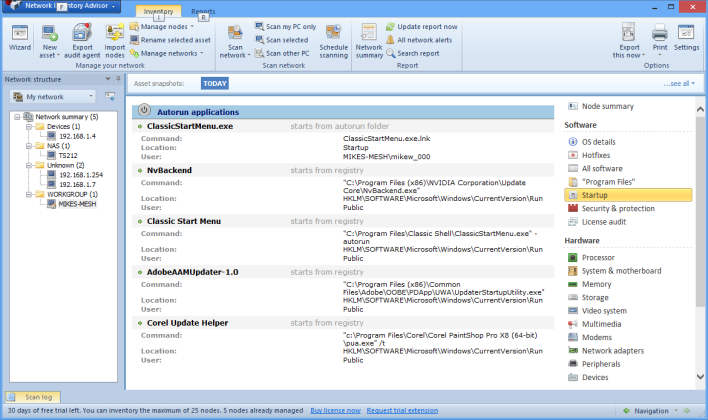Switch to the Reports tab
Viewport: 708px width, 420px height.
[203, 11]
